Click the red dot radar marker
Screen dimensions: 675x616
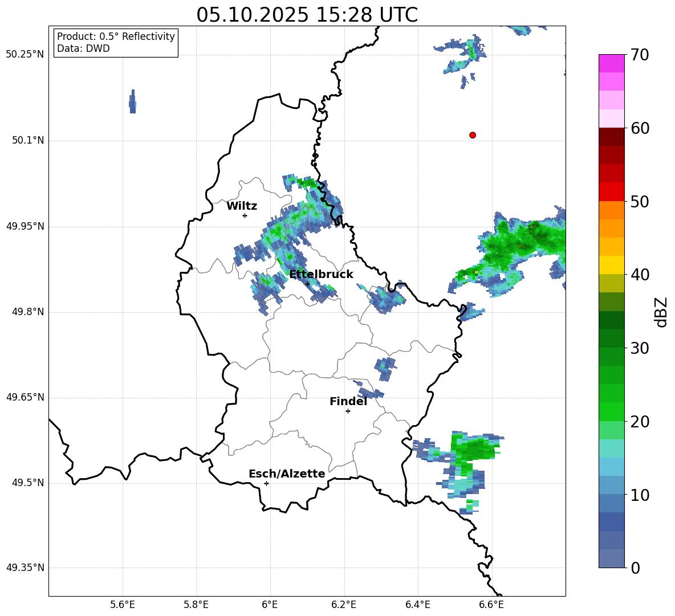tap(472, 135)
